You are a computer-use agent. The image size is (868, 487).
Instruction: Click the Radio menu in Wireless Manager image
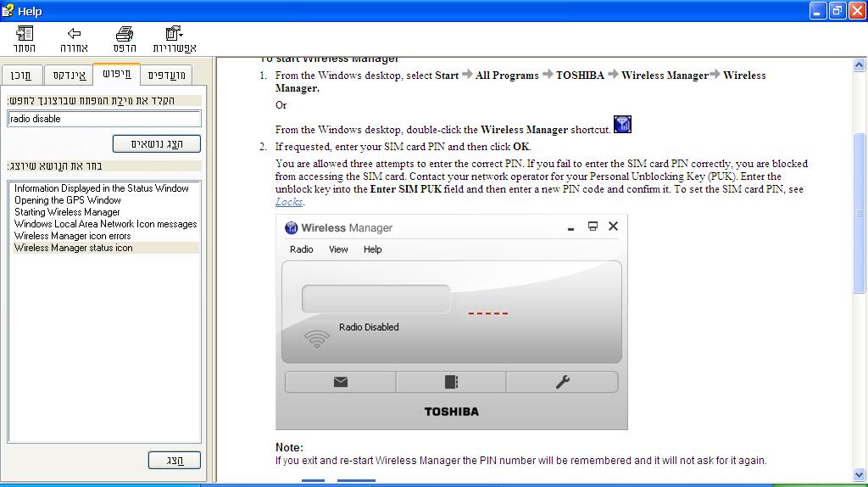point(301,249)
